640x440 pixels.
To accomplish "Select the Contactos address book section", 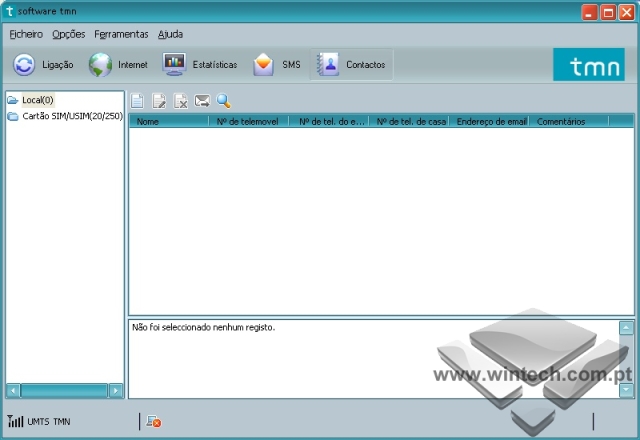I will coord(351,64).
